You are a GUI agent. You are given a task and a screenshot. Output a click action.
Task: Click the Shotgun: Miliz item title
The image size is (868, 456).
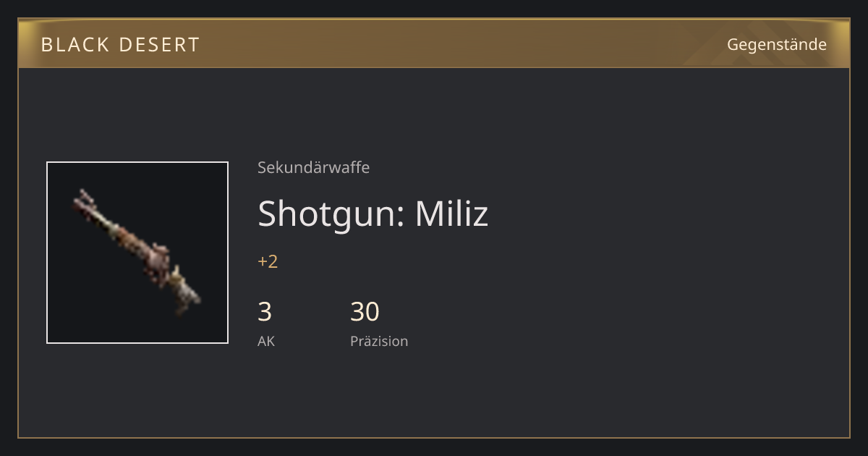(373, 214)
